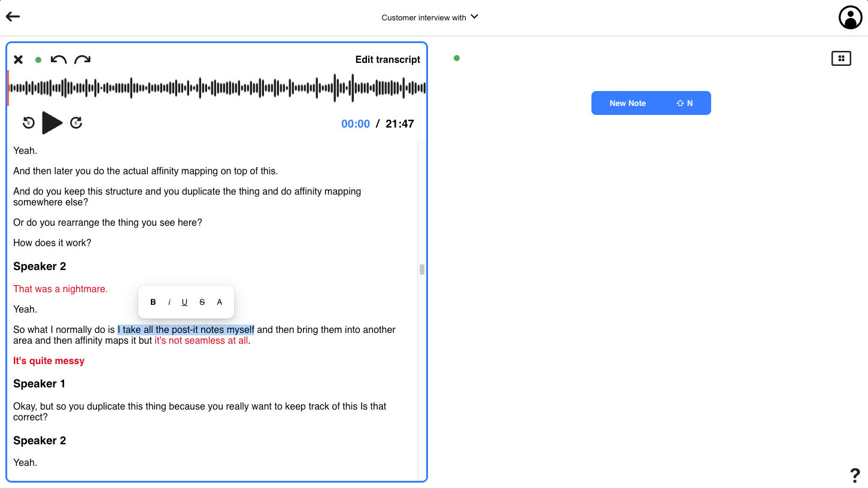Play the interview audio

[x=52, y=123]
